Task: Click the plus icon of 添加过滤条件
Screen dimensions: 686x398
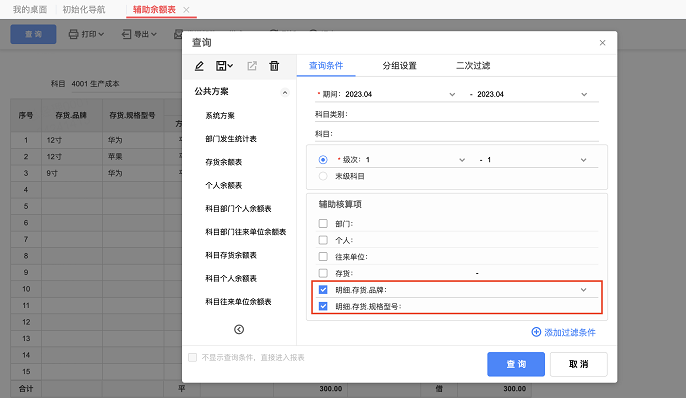Action: tap(536, 332)
